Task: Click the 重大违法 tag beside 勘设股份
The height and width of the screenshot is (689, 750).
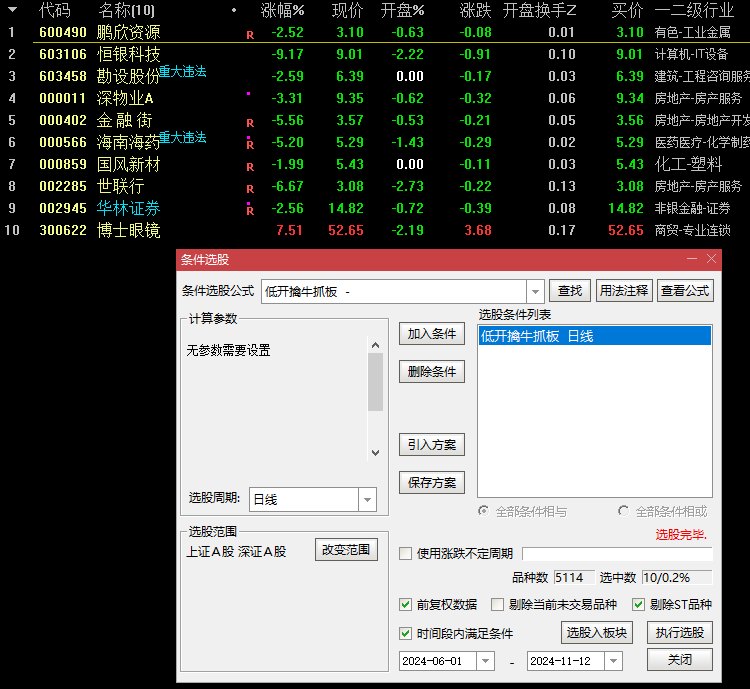Action: pyautogui.click(x=182, y=72)
